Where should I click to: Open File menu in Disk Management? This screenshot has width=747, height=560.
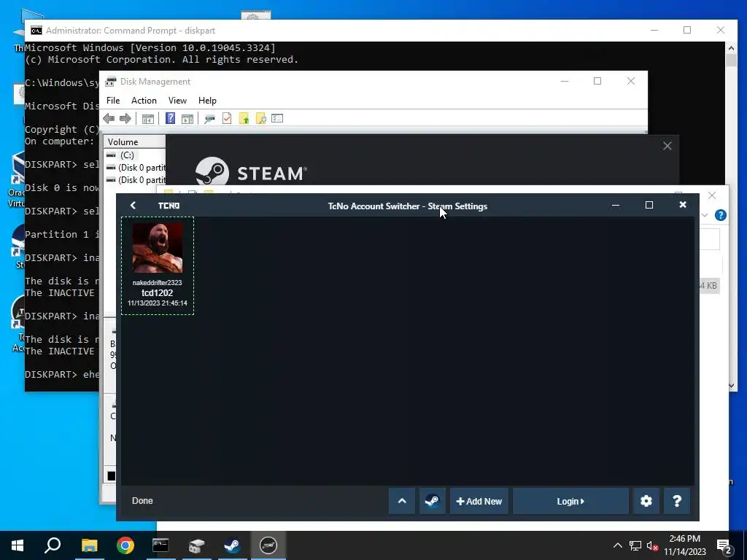(x=113, y=101)
